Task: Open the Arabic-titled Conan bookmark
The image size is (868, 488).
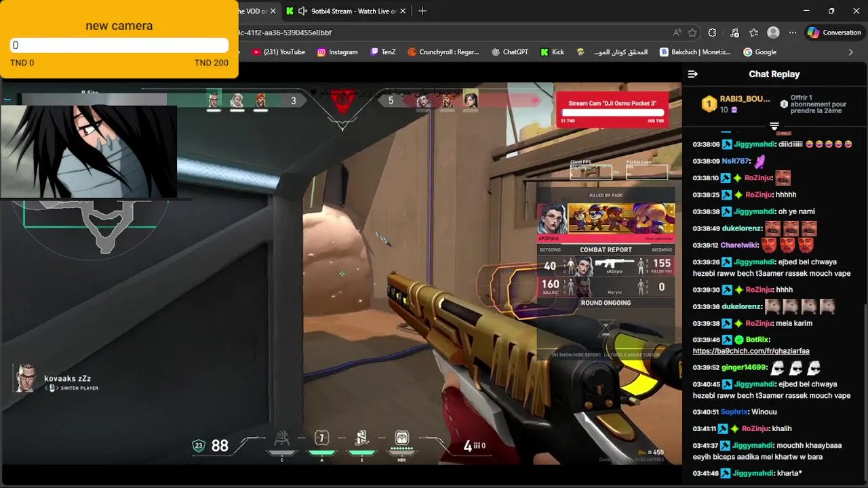Action: (x=612, y=52)
